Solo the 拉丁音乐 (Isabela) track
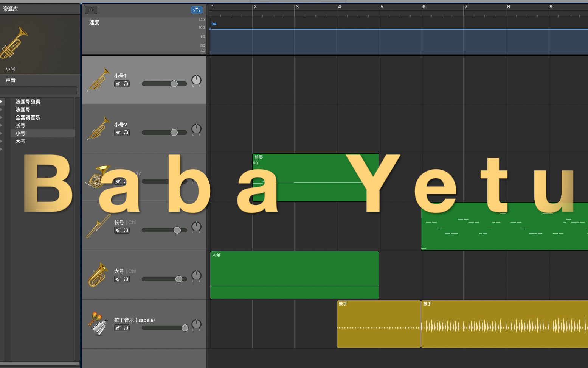588x368 pixels. [x=126, y=328]
